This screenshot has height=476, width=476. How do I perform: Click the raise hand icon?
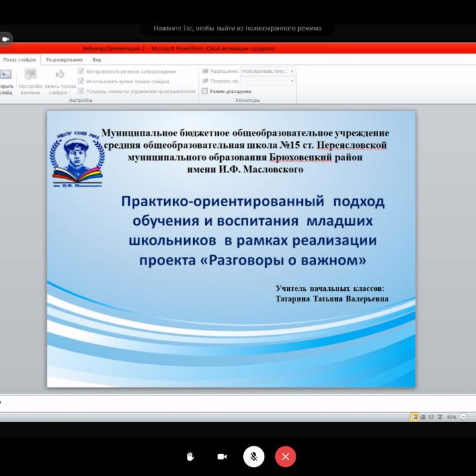(x=190, y=456)
